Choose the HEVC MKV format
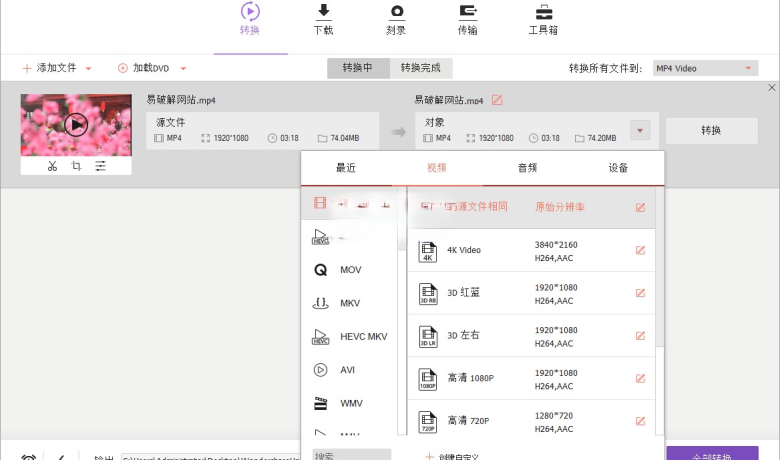 click(x=349, y=337)
